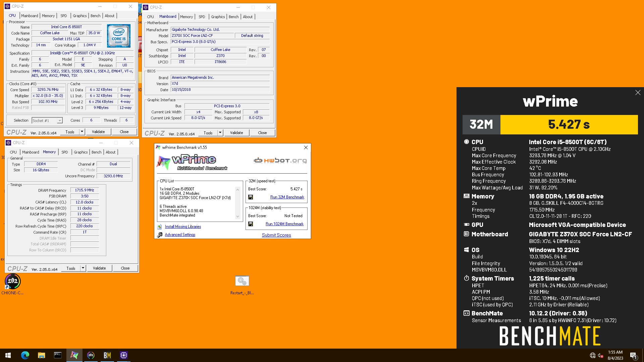Open the Command Prompt taskbar icon
Image resolution: width=644 pixels, height=362 pixels.
pos(58,355)
